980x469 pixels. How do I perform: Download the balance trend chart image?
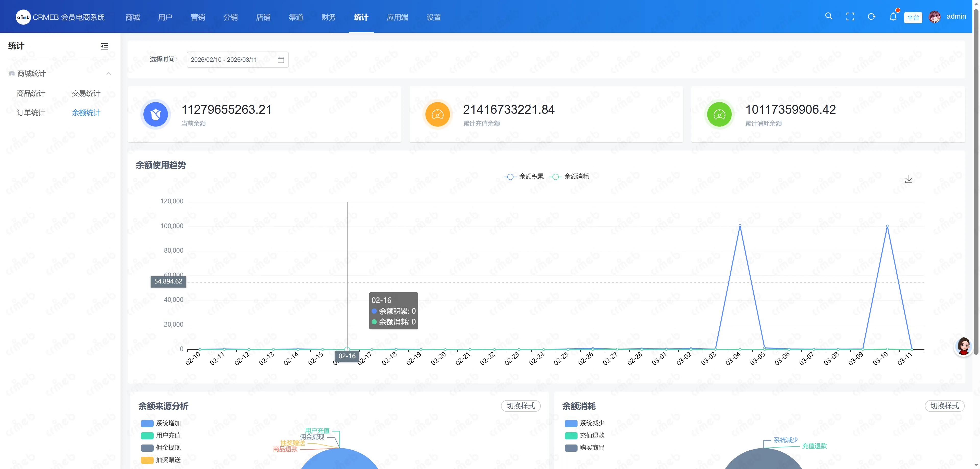909,179
